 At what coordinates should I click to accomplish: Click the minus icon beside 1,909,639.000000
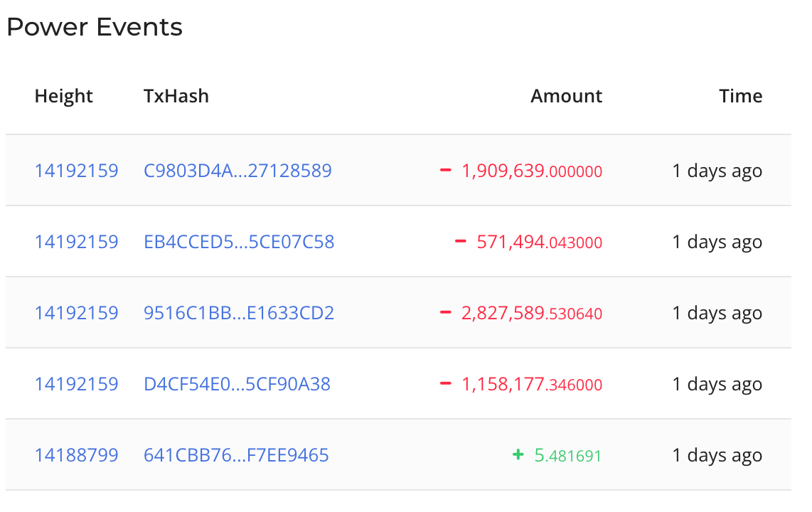tap(445, 170)
